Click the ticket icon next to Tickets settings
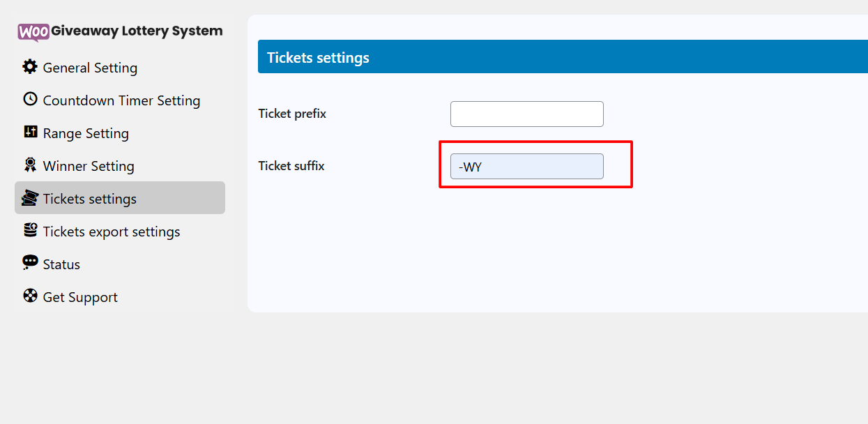Viewport: 868px width, 424px height. (x=29, y=198)
